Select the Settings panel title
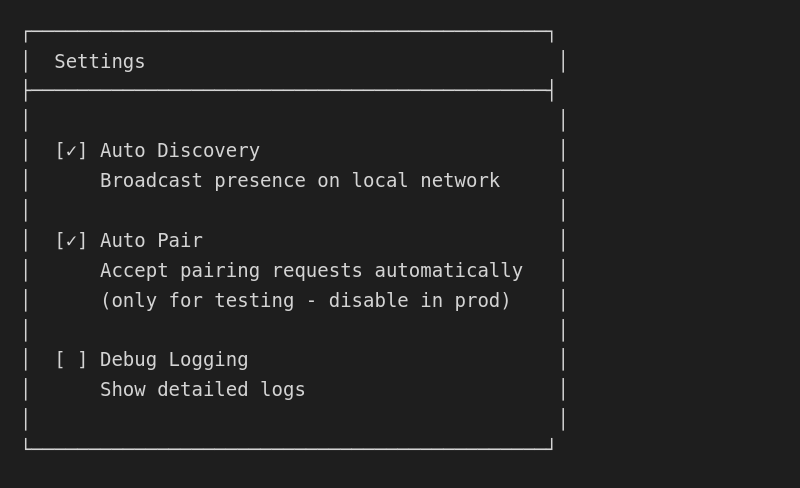Viewport: 800px width, 488px height. (100, 62)
